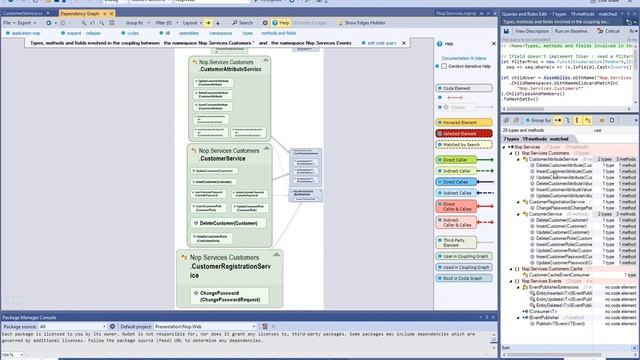Click the first Group by assemblies icon
Viewport: 640px width, 360px height.
pos(558,120)
